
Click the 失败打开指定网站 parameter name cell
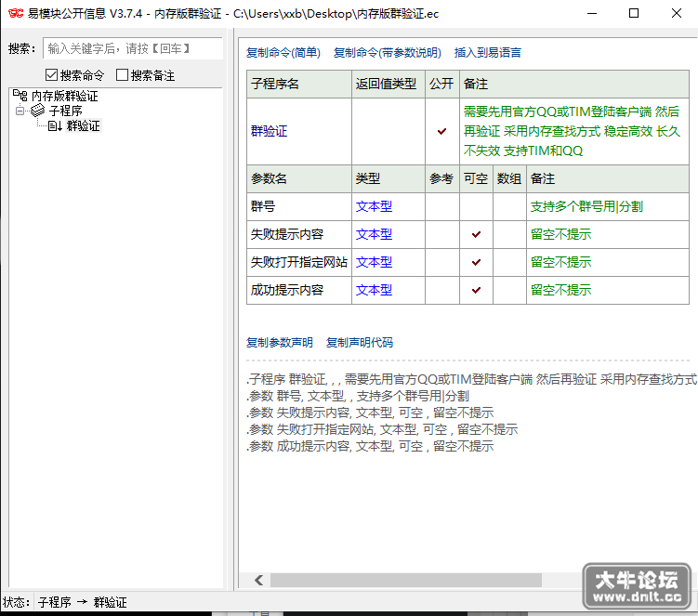pyautogui.click(x=299, y=262)
